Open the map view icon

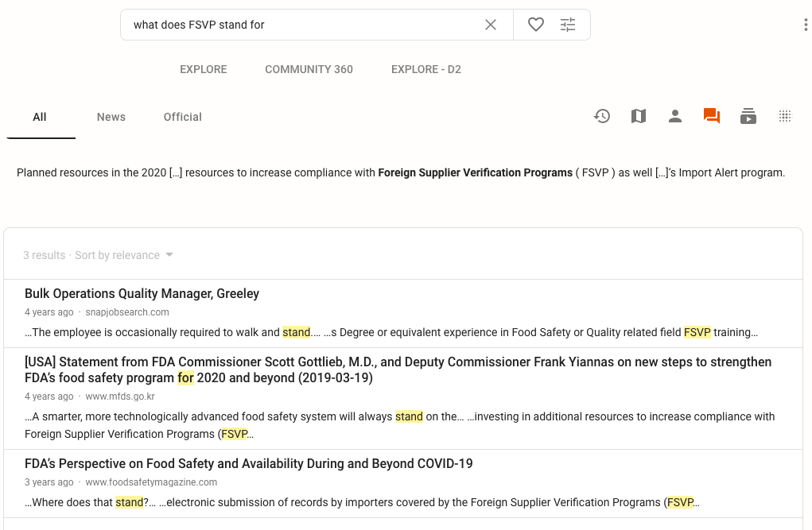coord(639,116)
